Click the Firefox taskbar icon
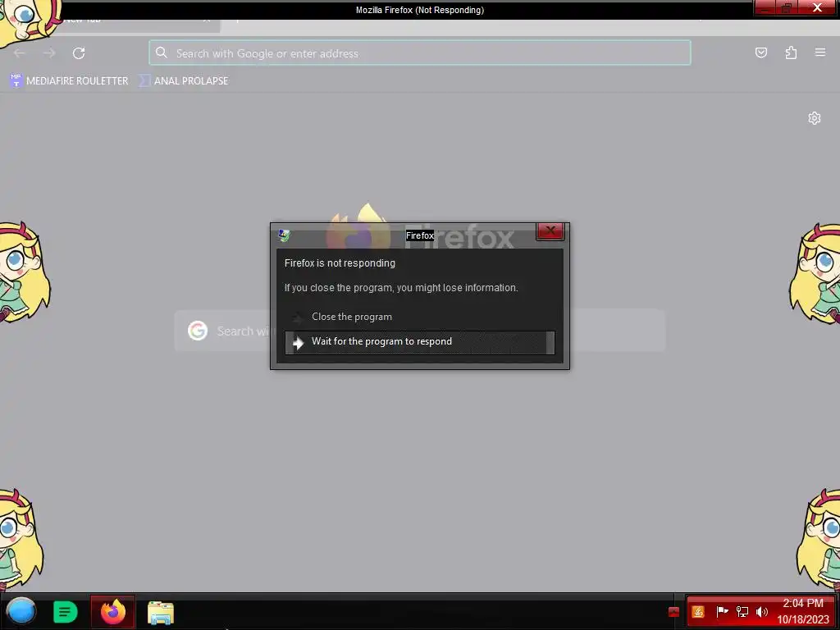The image size is (840, 630). click(x=113, y=612)
